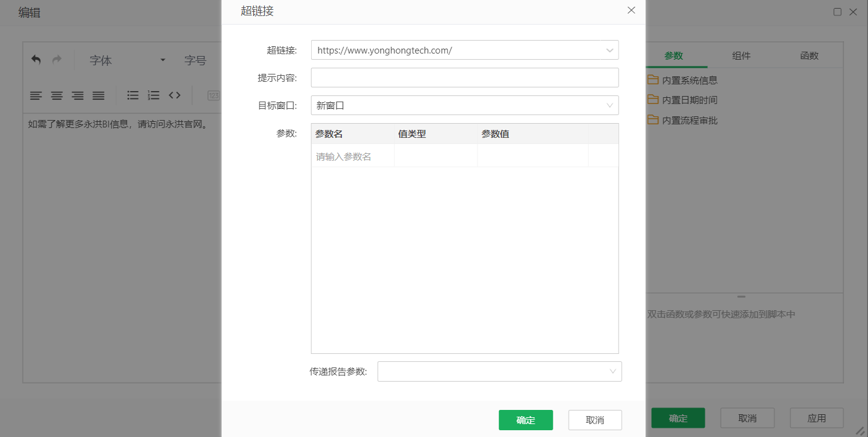868x437 pixels.
Task: Confirm the hyperlink dialog with 确定
Action: pyautogui.click(x=525, y=420)
